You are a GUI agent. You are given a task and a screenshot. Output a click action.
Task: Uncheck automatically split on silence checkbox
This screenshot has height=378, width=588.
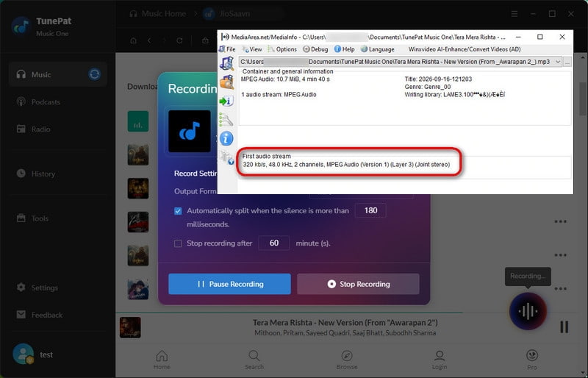click(178, 211)
